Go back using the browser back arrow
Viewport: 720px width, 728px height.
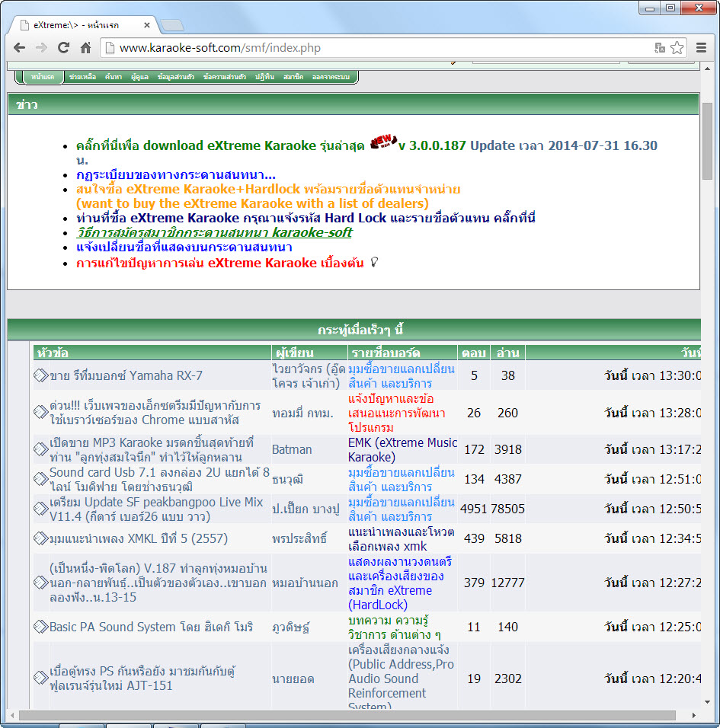click(20, 47)
